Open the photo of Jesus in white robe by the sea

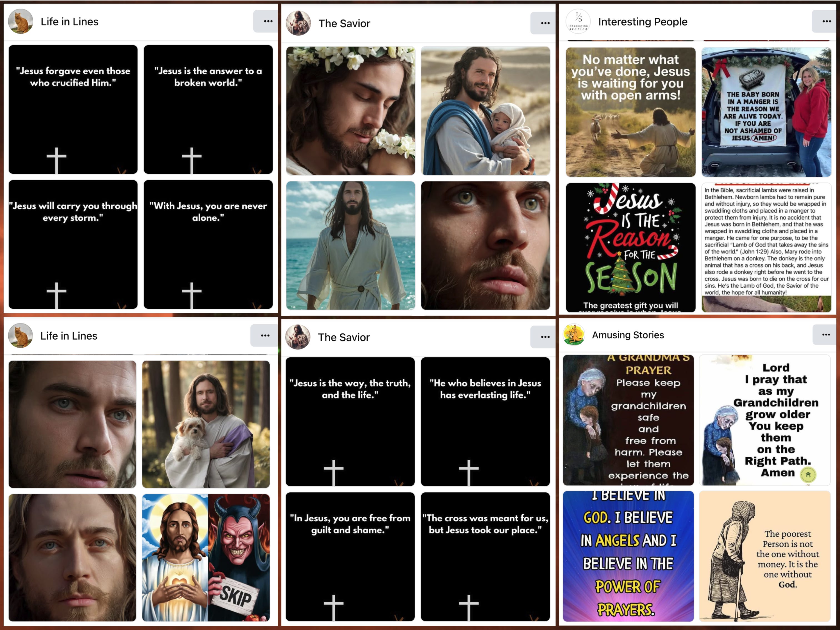coord(351,245)
